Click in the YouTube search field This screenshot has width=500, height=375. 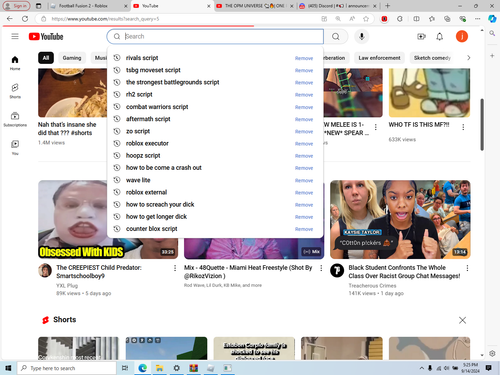(x=215, y=36)
